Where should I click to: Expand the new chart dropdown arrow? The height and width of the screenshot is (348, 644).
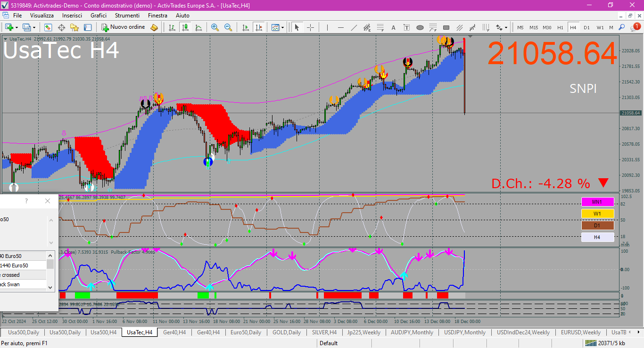point(17,27)
